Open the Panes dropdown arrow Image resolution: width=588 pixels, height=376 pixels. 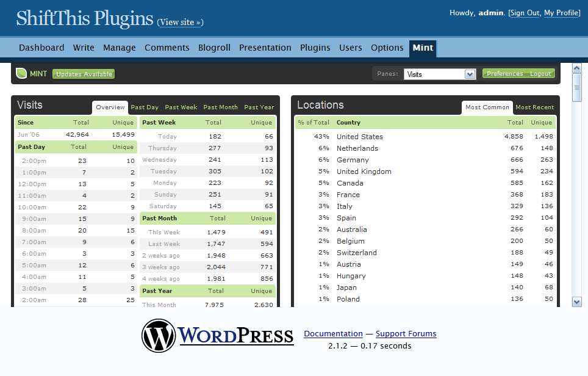(470, 74)
